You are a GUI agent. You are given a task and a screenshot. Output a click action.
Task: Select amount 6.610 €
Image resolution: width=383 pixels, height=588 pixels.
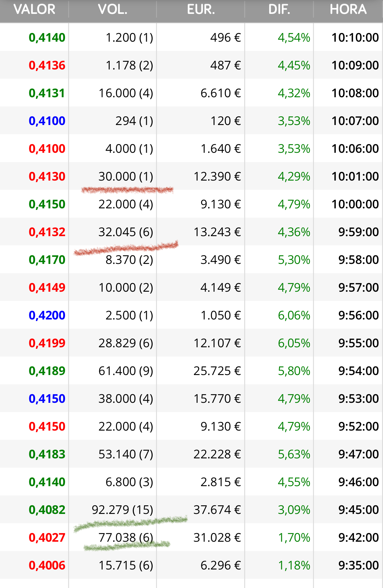(220, 93)
